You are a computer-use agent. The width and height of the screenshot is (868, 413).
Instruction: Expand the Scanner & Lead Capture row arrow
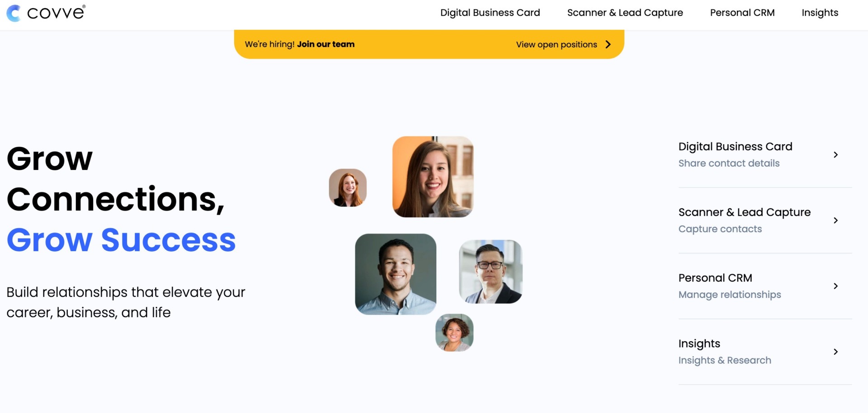(835, 221)
